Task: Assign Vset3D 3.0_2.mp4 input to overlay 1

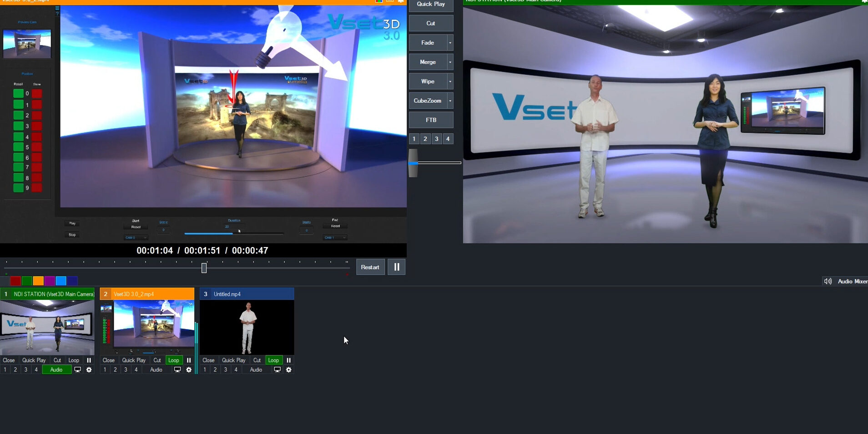Action: click(x=105, y=370)
